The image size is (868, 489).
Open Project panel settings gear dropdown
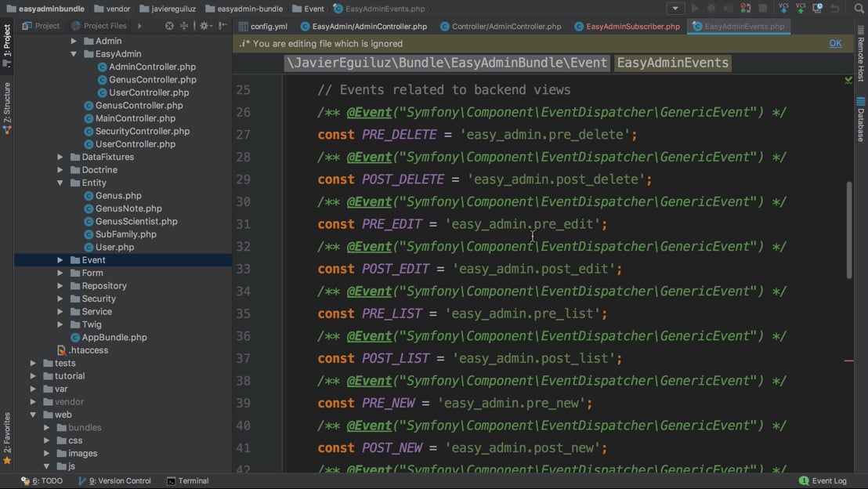click(x=206, y=26)
